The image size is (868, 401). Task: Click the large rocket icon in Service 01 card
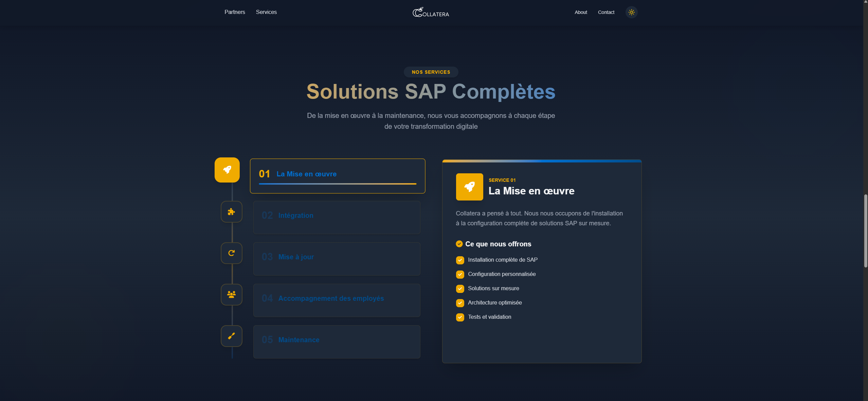coord(469,187)
